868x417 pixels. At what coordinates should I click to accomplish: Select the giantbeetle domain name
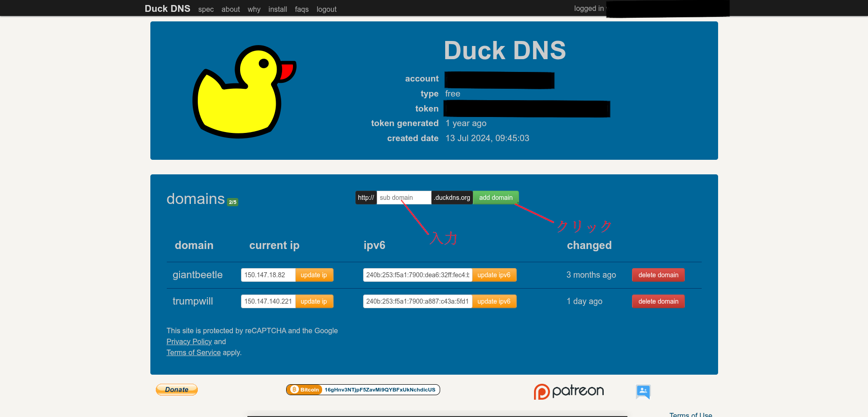[x=197, y=275]
